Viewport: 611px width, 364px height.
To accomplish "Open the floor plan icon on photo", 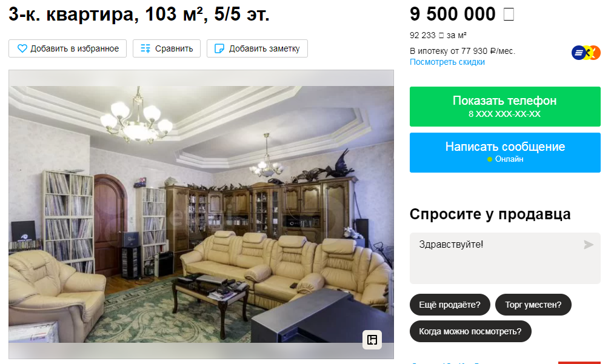I will (372, 340).
